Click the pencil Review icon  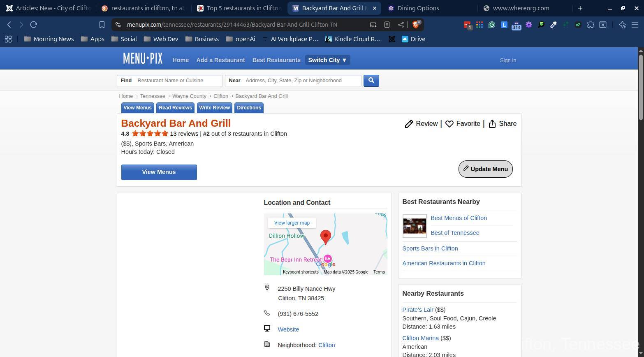pyautogui.click(x=409, y=124)
